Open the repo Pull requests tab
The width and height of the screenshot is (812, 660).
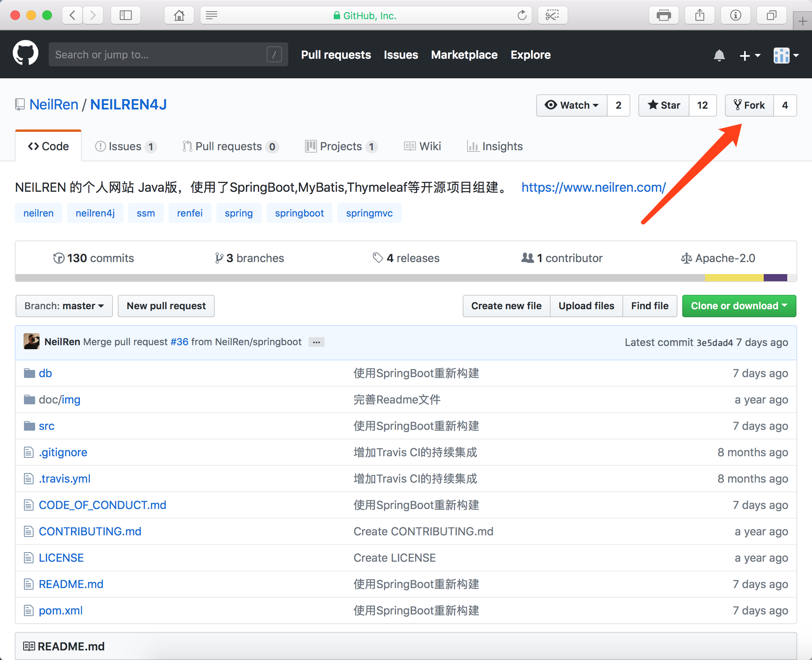(230, 146)
